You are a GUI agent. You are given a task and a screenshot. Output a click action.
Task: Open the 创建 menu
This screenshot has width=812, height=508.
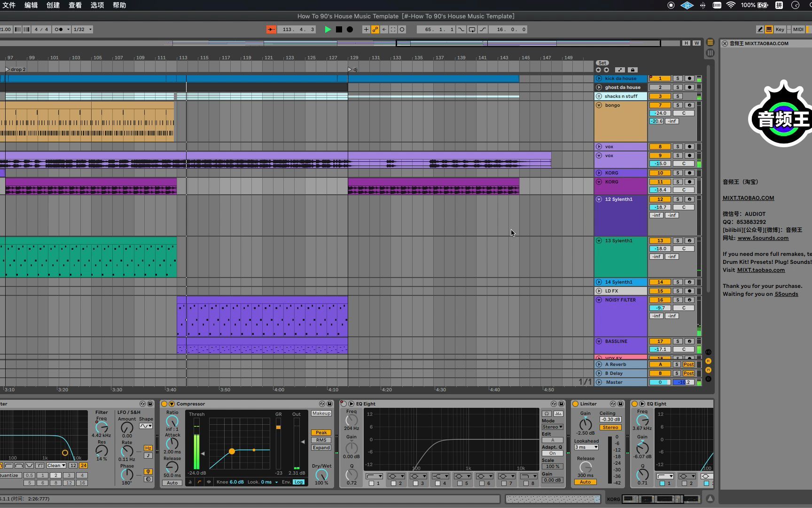click(53, 5)
